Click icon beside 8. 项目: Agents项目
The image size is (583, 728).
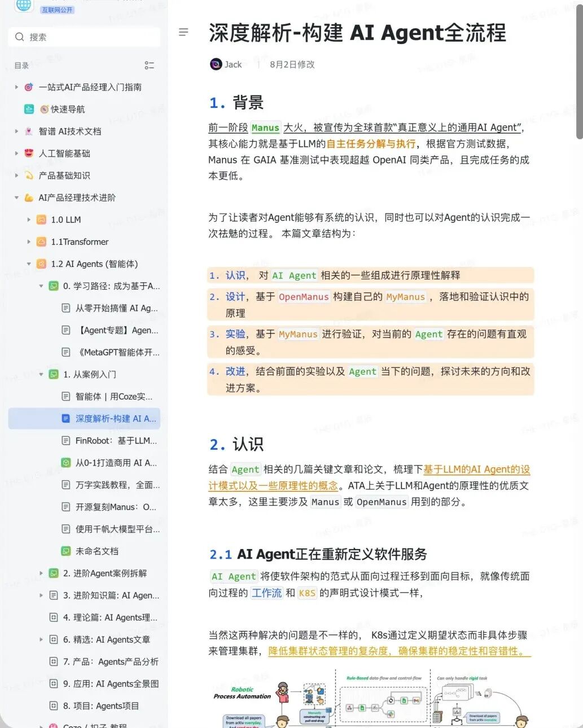point(54,705)
